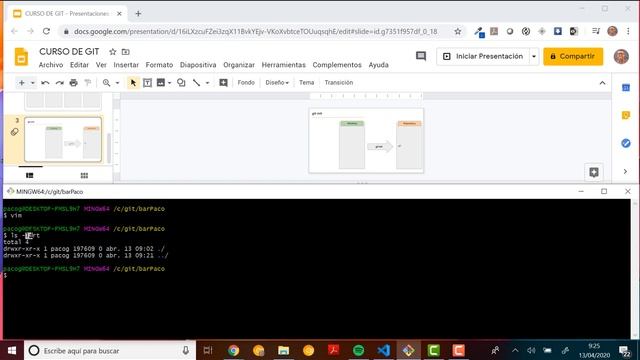Viewport: 640px width, 360px height.
Task: Open File Explorer from taskbar
Action: pos(283,350)
